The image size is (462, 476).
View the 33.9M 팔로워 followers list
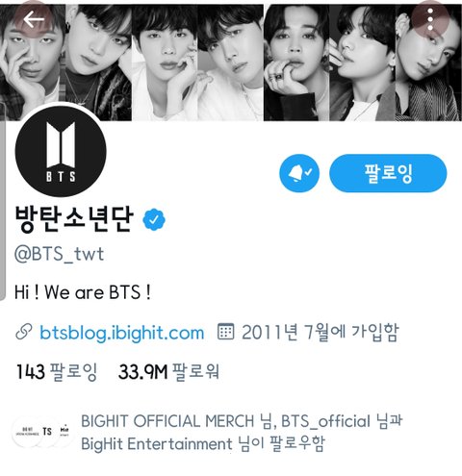[168, 372]
